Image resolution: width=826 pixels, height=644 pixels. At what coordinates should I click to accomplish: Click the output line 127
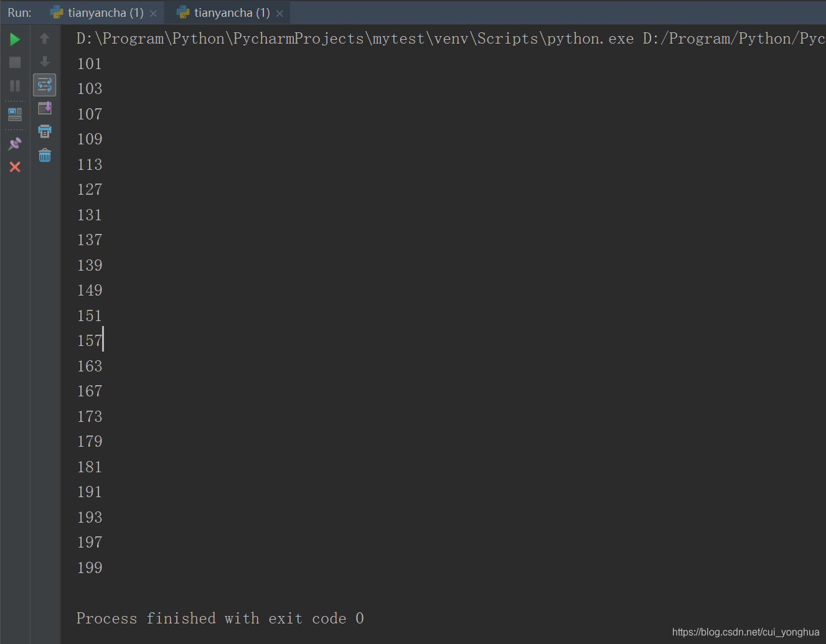click(x=90, y=190)
